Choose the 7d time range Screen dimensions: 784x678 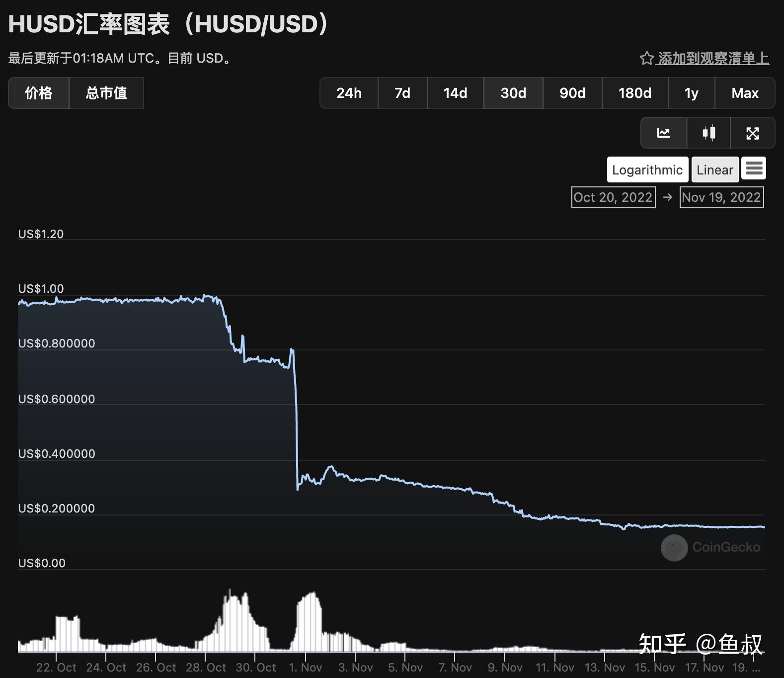tap(402, 93)
